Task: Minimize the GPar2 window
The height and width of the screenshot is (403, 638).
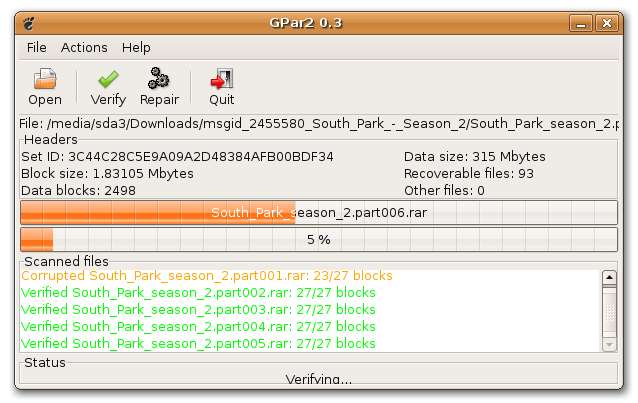Action: [x=581, y=23]
